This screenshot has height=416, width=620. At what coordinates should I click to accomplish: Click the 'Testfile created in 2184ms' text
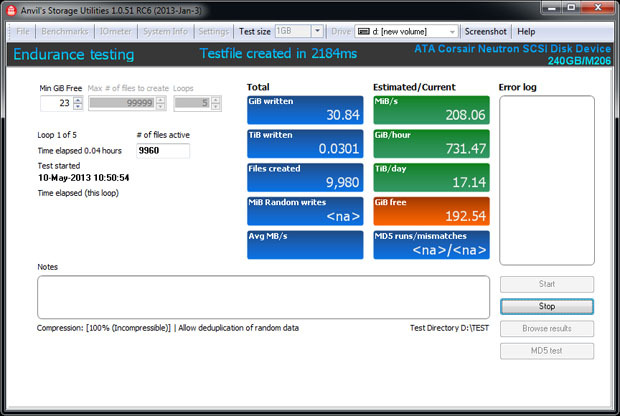point(278,53)
